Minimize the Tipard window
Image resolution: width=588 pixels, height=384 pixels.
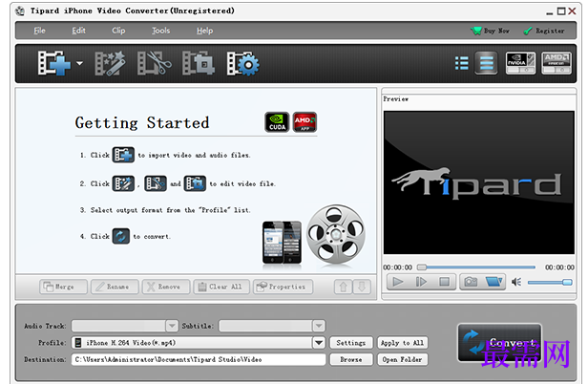click(550, 11)
